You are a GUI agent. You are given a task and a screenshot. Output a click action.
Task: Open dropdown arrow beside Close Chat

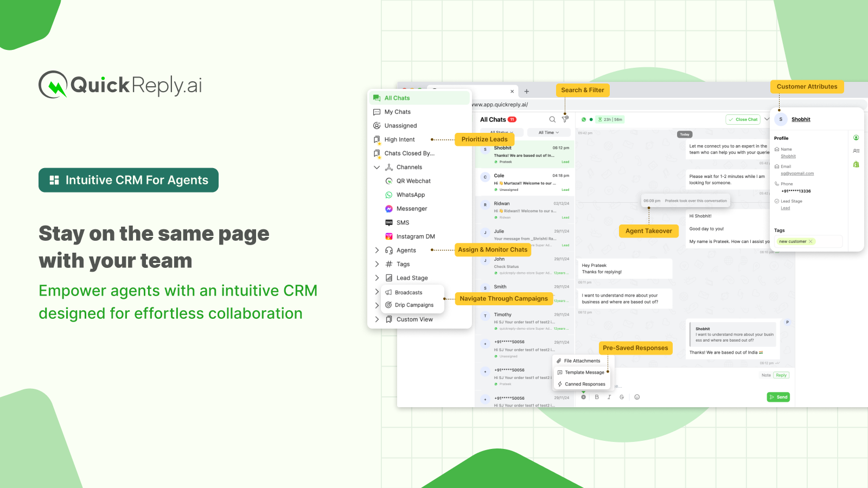coord(767,119)
